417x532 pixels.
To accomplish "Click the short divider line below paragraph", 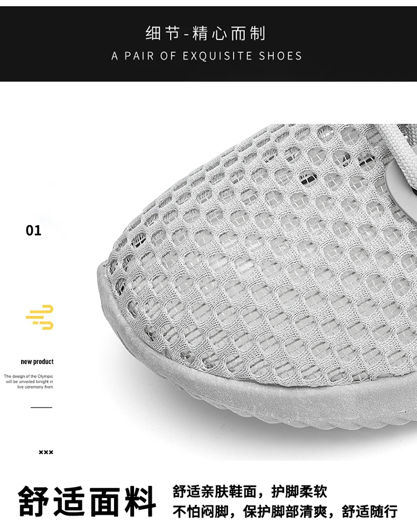I will pos(41,407).
